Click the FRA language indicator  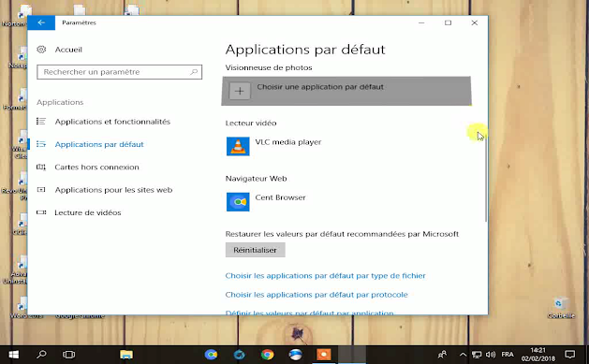click(508, 355)
